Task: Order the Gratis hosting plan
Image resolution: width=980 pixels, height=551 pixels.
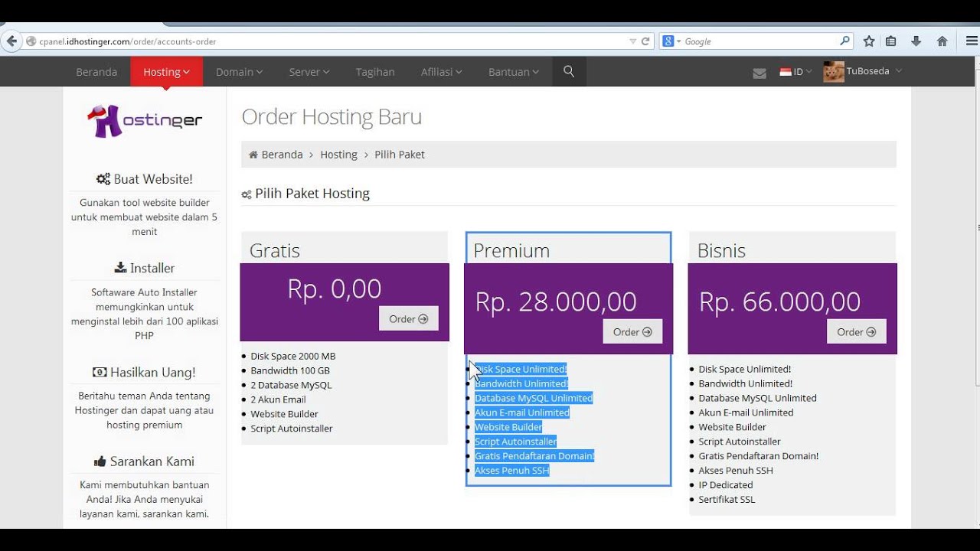Action: pos(409,319)
